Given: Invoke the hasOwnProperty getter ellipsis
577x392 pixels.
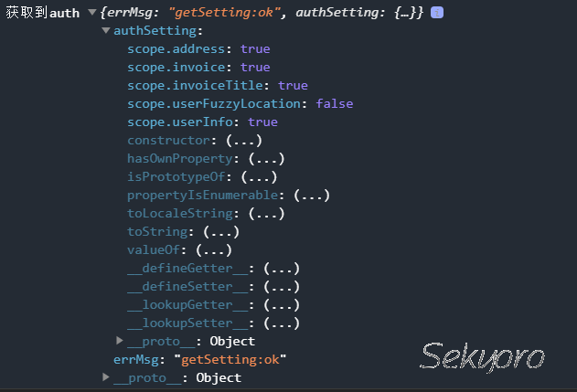Looking at the screenshot, I should 266,158.
